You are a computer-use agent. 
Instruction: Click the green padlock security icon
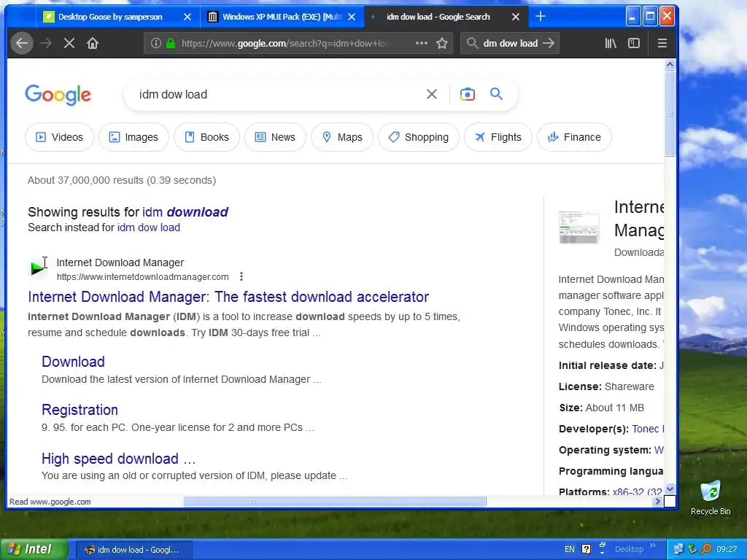coord(171,43)
